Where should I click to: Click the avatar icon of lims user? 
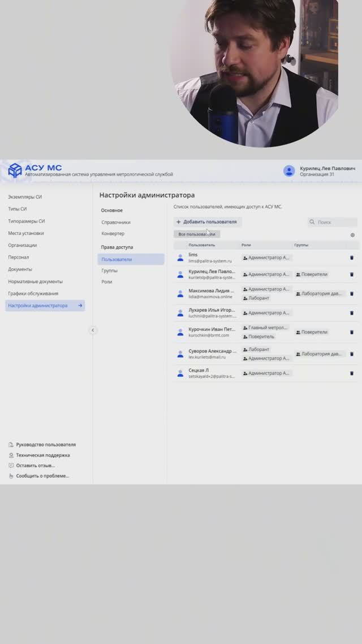pos(180,258)
